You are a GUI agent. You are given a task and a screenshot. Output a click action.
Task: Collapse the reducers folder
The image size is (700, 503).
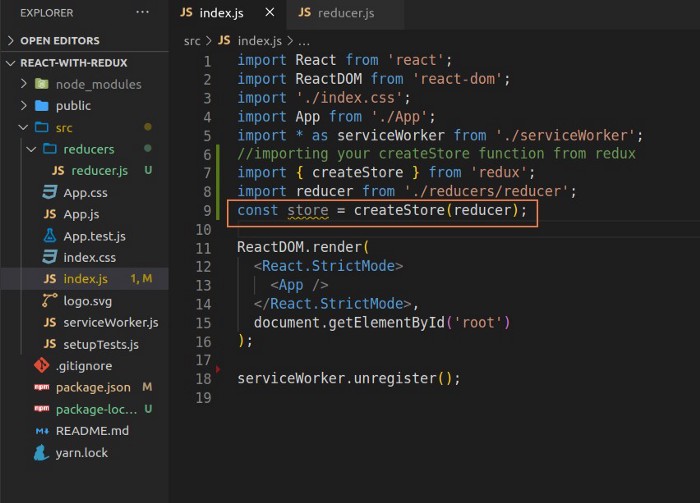point(88,149)
